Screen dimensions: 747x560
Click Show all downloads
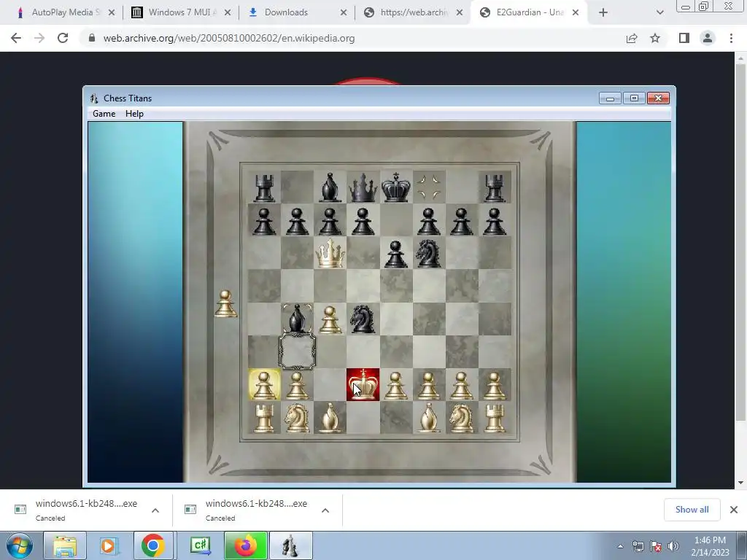[692, 510]
